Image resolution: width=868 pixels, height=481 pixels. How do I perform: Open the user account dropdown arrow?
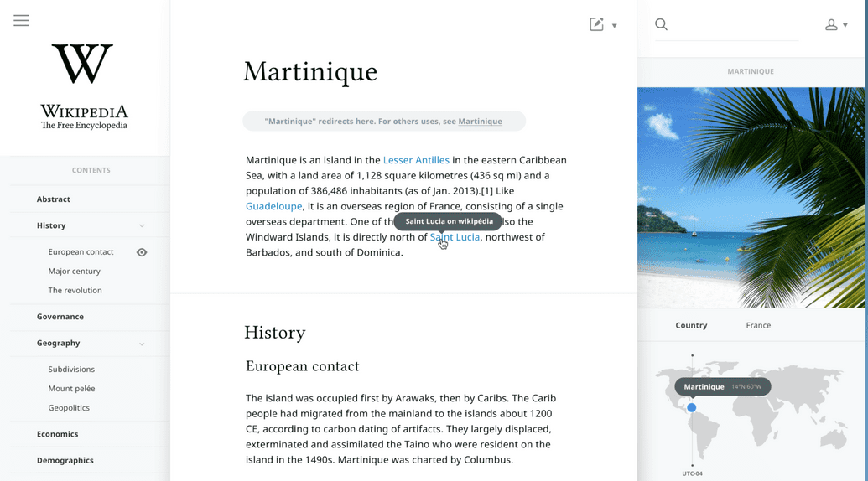point(845,25)
